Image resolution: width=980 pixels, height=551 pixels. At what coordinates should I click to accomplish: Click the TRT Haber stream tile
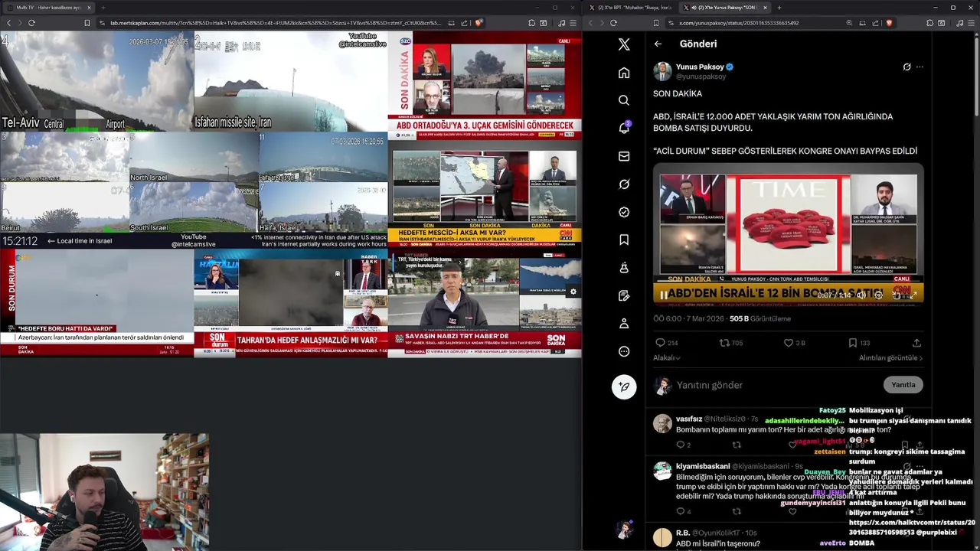click(x=485, y=303)
